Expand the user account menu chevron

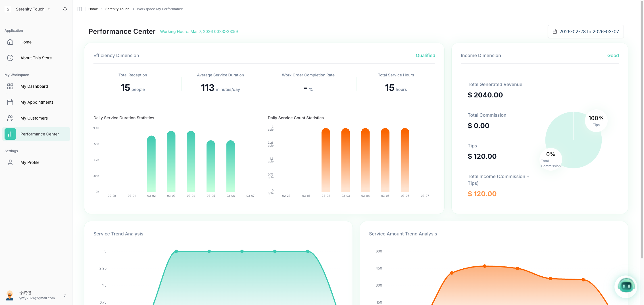[x=64, y=295]
